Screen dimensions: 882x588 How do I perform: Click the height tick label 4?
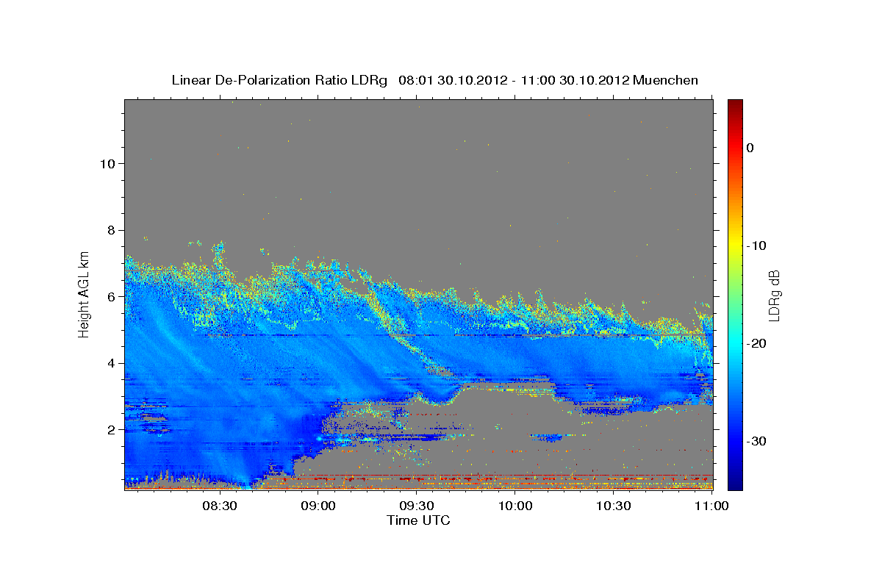pyautogui.click(x=111, y=363)
